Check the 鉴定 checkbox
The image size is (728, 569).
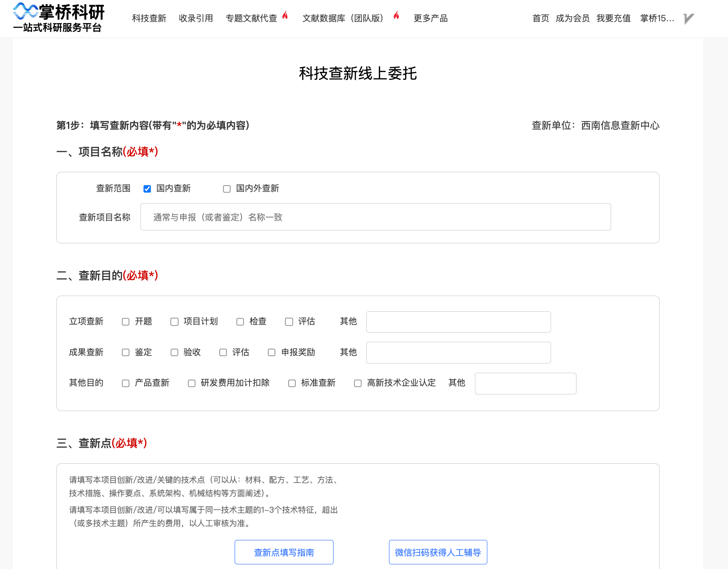click(126, 352)
